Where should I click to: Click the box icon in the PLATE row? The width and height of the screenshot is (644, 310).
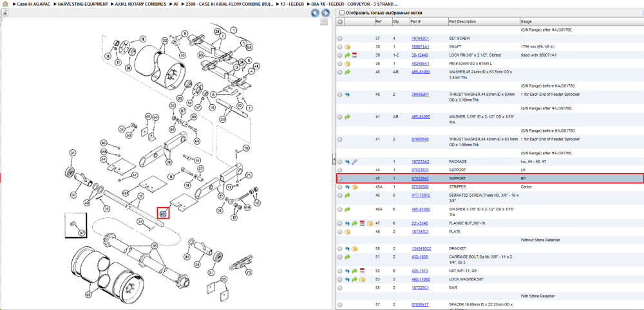pos(348,232)
